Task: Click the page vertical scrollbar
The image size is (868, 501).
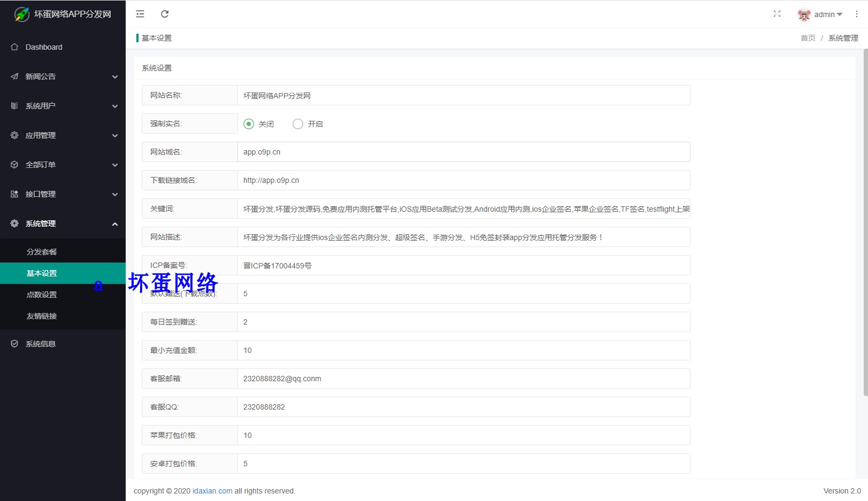Action: pyautogui.click(x=865, y=222)
